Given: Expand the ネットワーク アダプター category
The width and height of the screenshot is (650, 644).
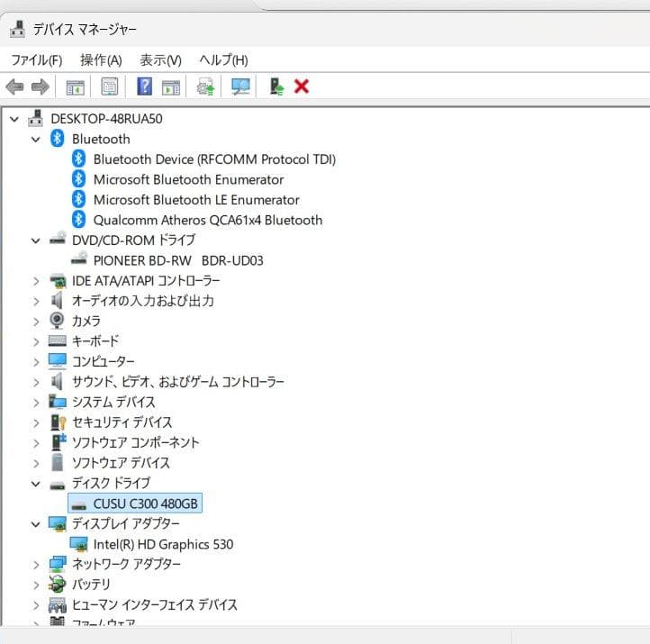Looking at the screenshot, I should [36, 565].
